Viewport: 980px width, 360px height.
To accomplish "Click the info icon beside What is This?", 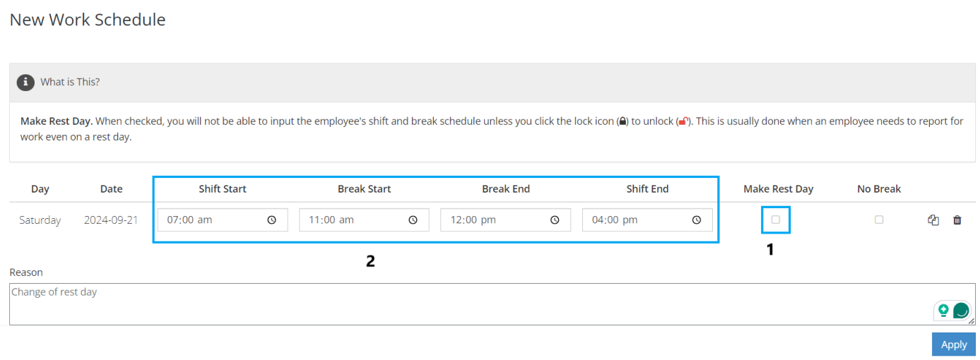I will tap(26, 82).
